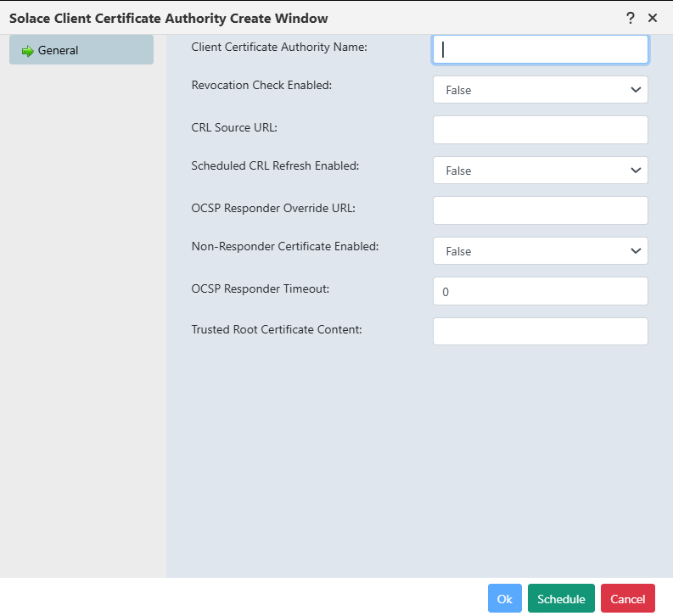Click the 'Scheduled CRL Refresh Enabled:' label
673x616 pixels.
pos(275,165)
